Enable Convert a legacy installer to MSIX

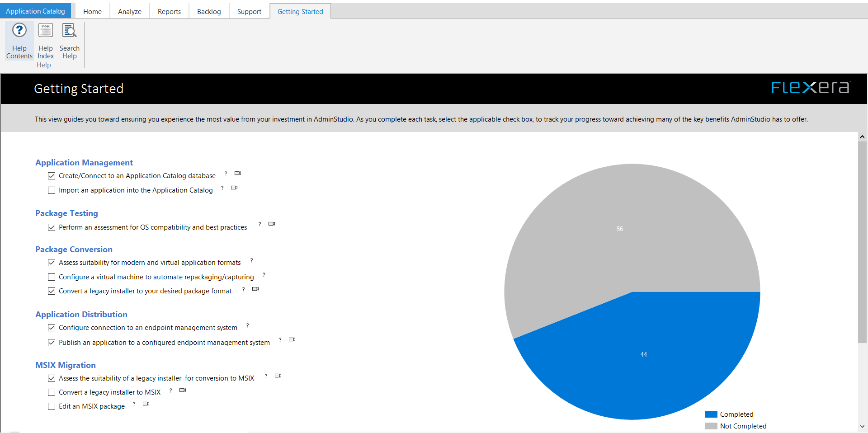52,392
